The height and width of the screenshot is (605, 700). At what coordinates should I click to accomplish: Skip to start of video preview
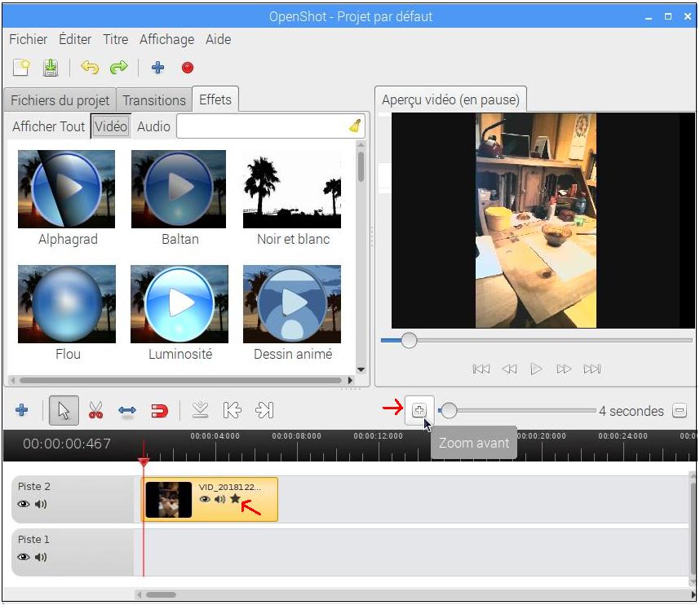(x=481, y=369)
